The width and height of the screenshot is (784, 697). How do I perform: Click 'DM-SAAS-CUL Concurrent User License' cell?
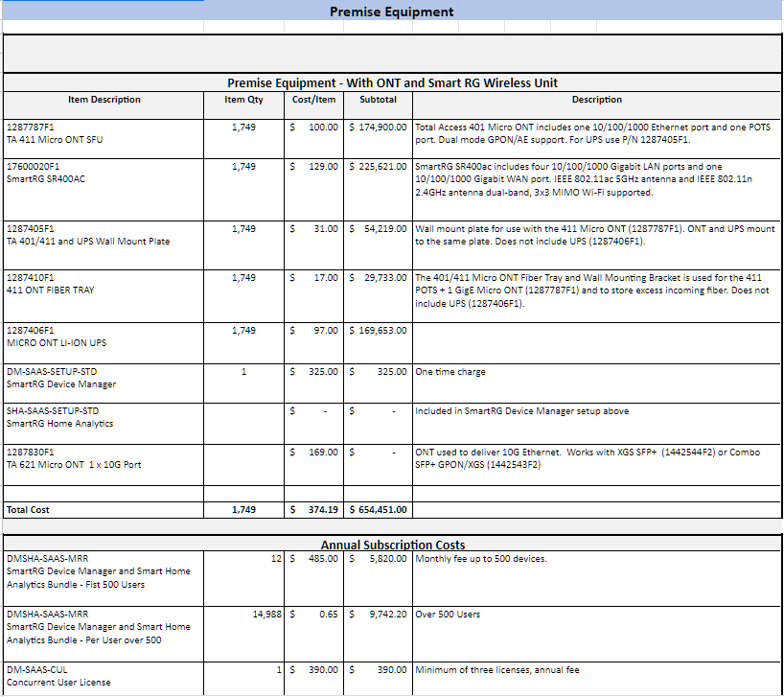[104, 678]
